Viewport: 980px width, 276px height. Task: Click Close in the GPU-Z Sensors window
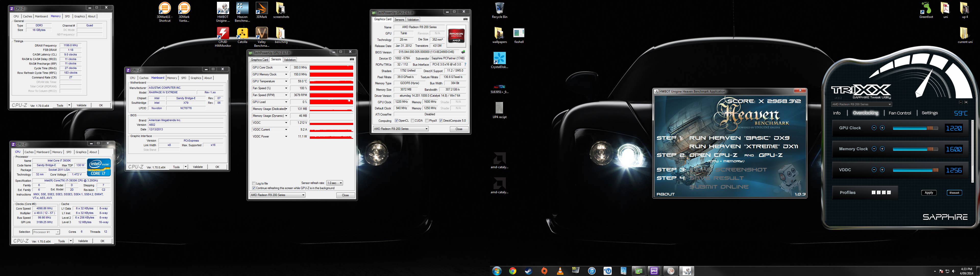pyautogui.click(x=346, y=195)
